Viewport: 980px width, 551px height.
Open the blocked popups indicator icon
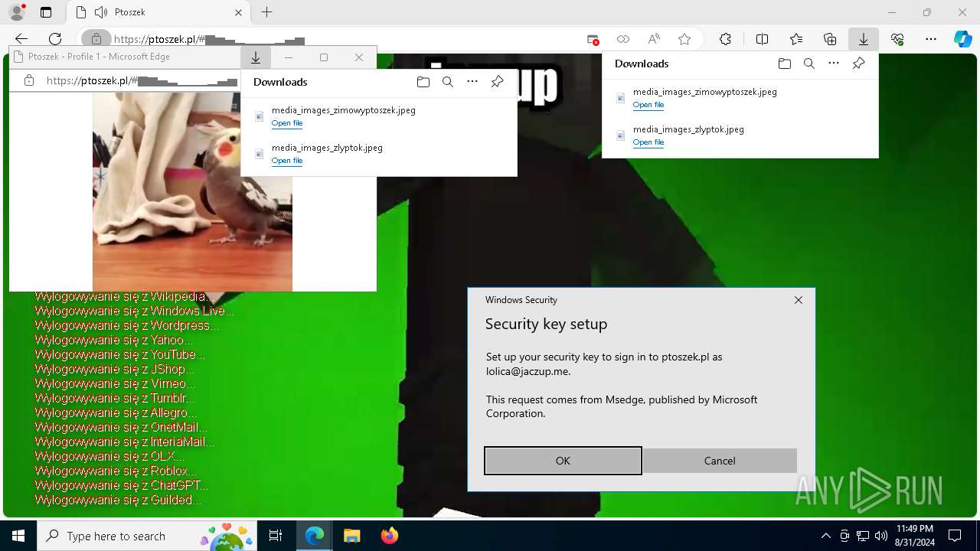[x=593, y=39]
